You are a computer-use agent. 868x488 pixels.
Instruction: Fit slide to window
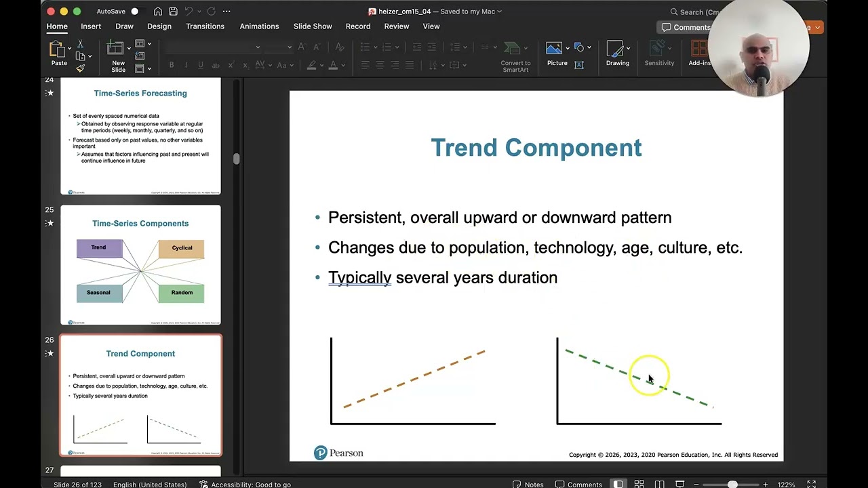pyautogui.click(x=811, y=485)
